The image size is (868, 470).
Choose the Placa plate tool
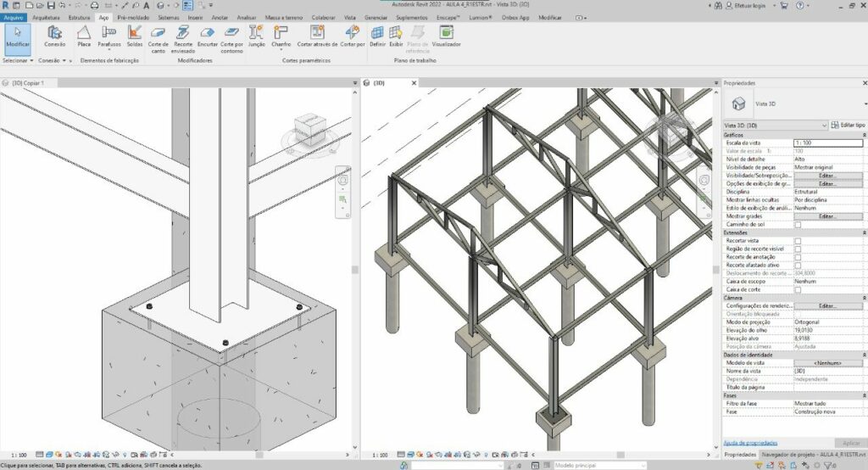tap(84, 36)
